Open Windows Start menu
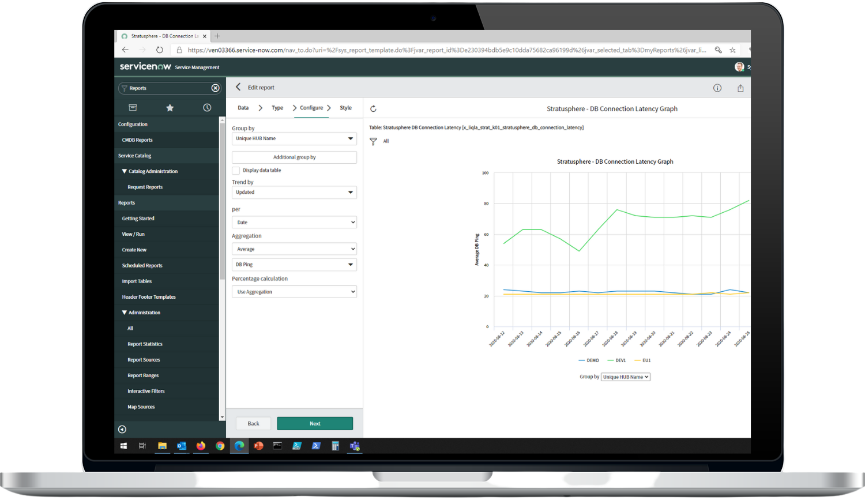This screenshot has width=865, height=504. point(123,446)
